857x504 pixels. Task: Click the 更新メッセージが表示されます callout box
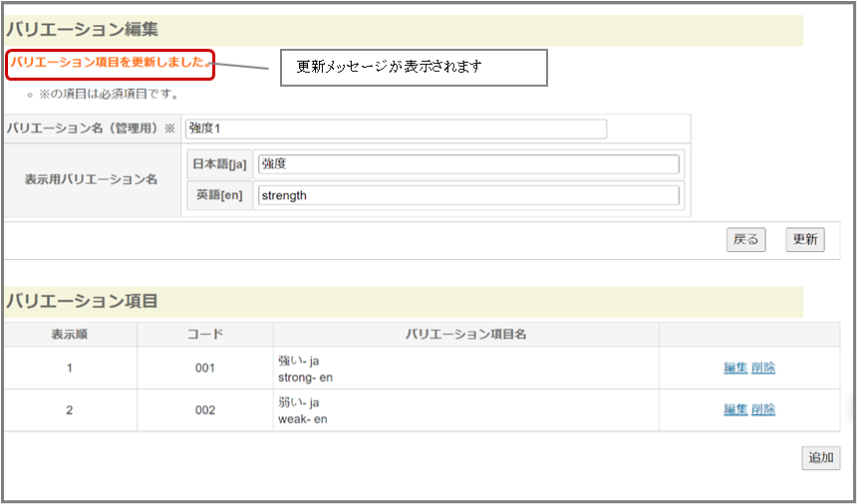[x=413, y=68]
